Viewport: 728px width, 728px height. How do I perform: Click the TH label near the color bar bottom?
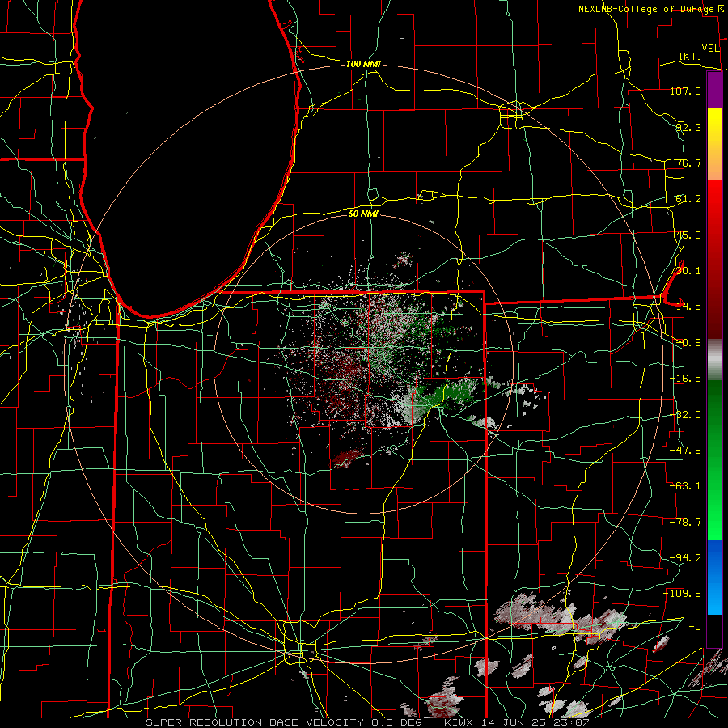coord(695,630)
